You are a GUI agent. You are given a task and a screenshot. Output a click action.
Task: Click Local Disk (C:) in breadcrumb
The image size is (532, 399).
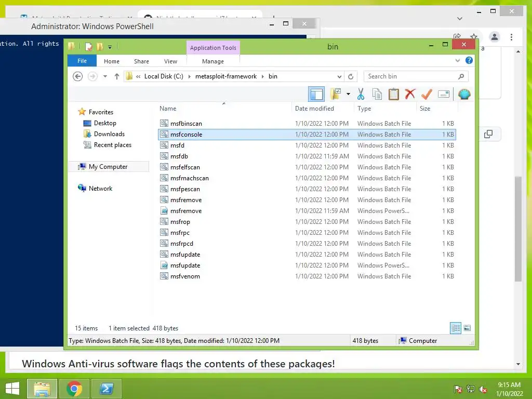(x=164, y=76)
